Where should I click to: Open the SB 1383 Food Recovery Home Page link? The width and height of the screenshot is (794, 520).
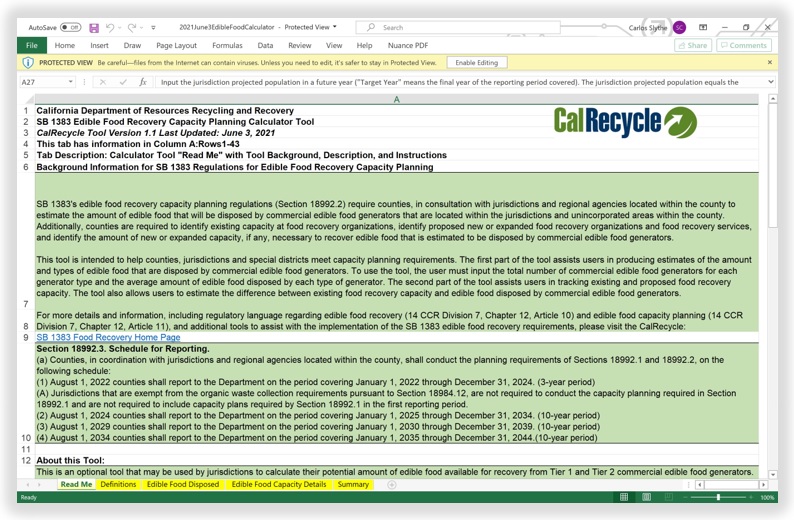[108, 337]
